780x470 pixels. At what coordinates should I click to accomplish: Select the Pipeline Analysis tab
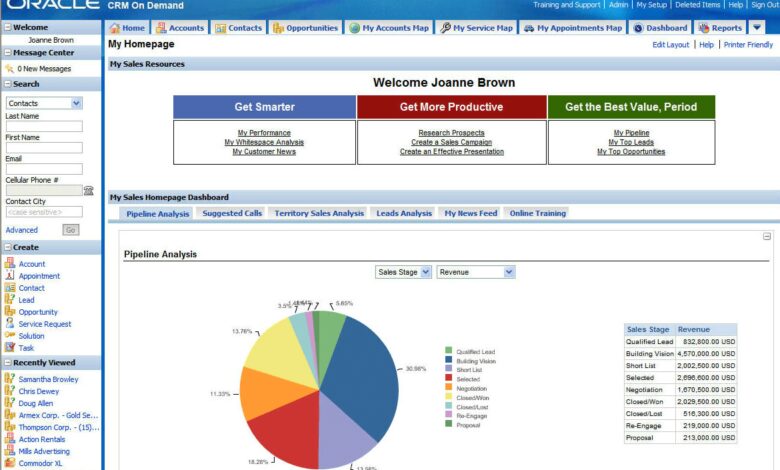pos(158,214)
